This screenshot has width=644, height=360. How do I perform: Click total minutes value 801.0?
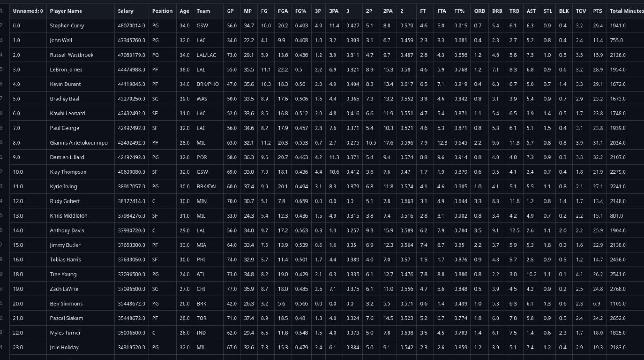(625, 215)
